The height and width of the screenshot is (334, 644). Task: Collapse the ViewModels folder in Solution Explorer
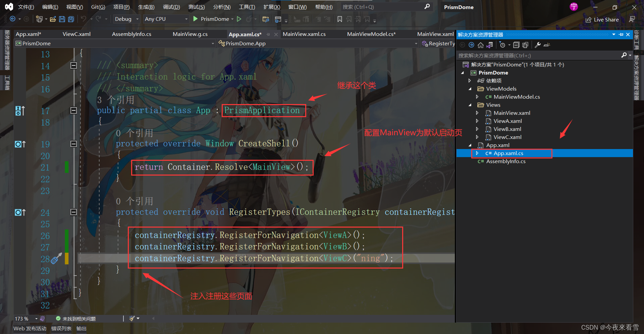coord(470,89)
